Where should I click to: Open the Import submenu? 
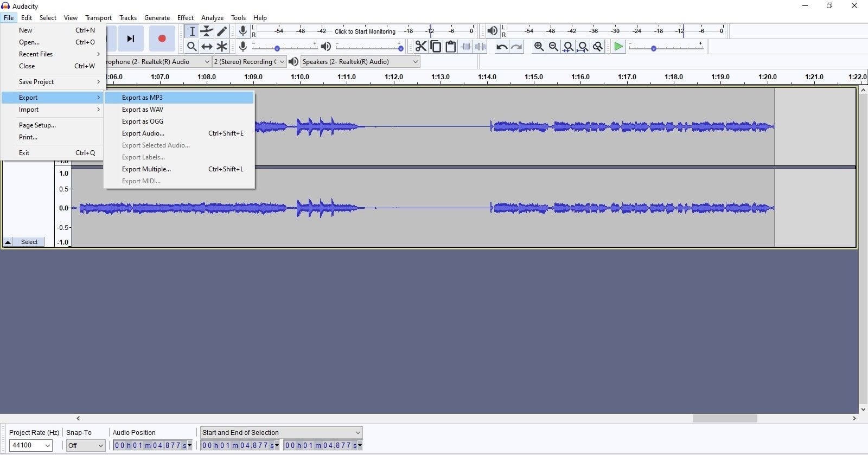(x=29, y=110)
